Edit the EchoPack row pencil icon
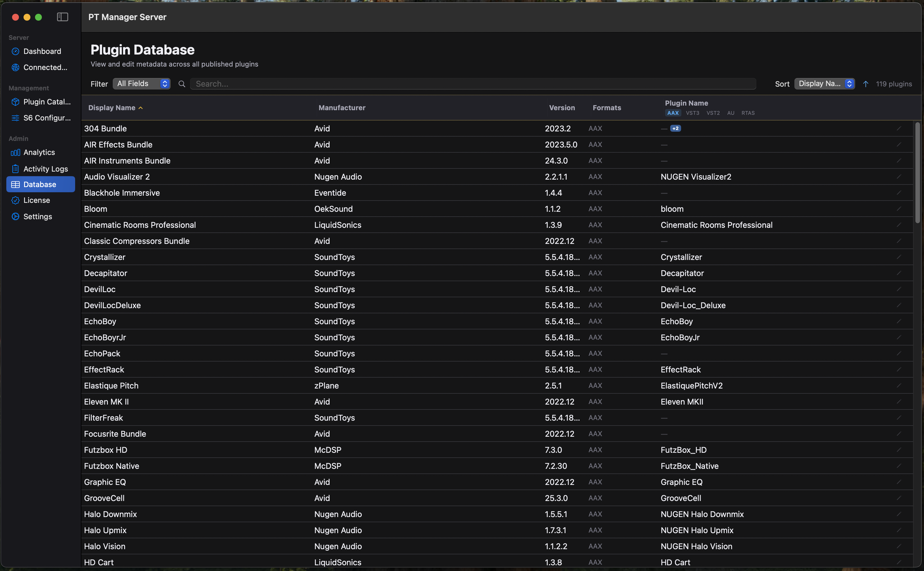 899,354
